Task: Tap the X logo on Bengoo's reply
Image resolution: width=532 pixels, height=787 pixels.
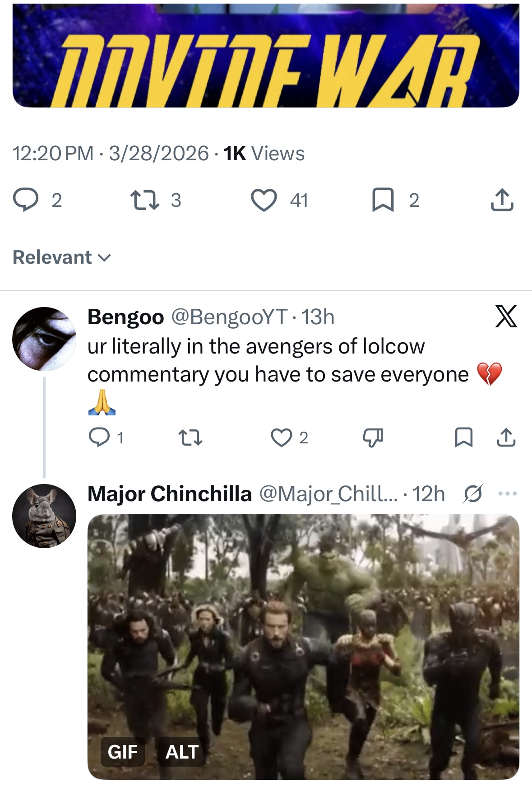Action: pyautogui.click(x=506, y=316)
